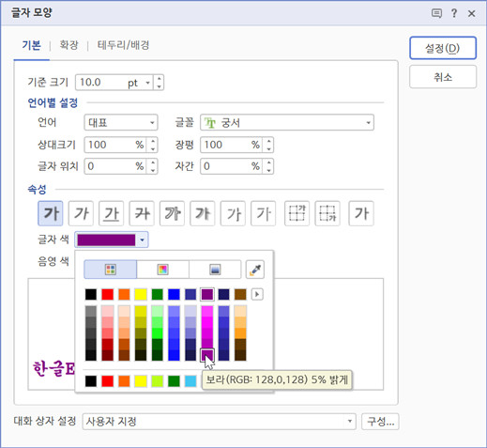Select the superscript grid icon
This screenshot has height=448, width=487.
pos(297,213)
